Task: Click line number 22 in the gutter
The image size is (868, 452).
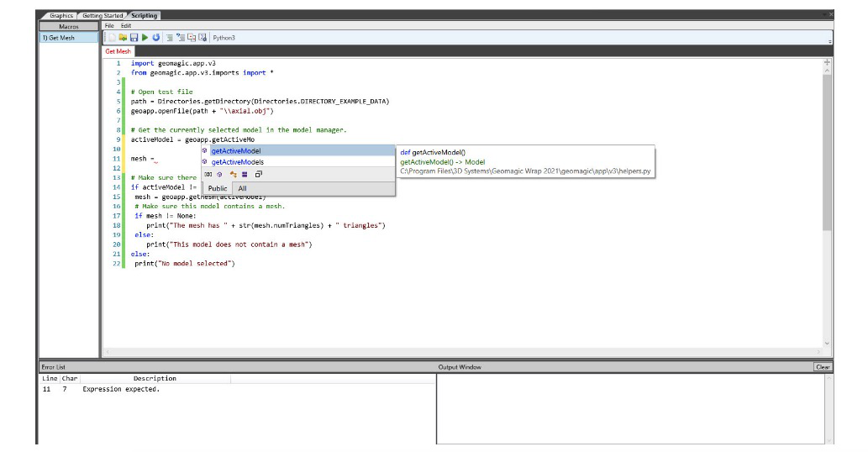Action: click(116, 263)
